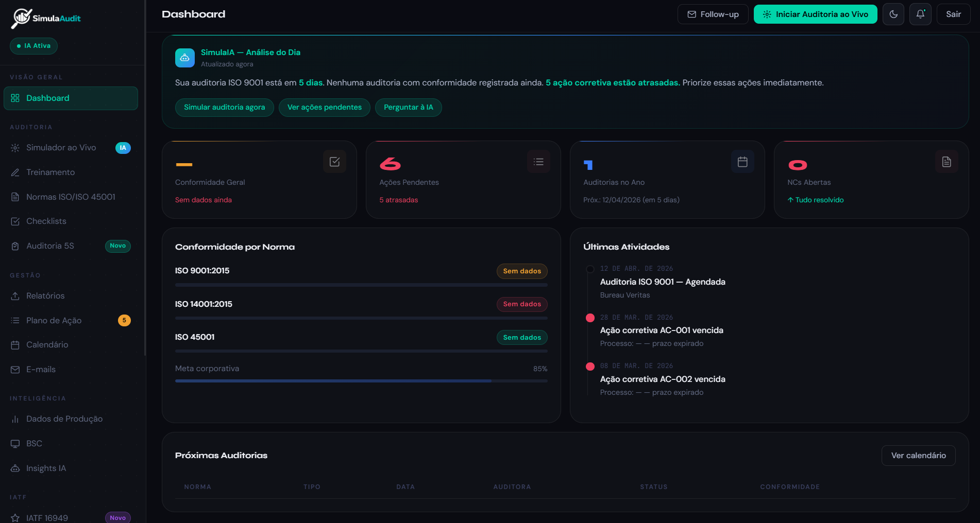Viewport: 980px width, 523px height.
Task: Click the SimulaIA robot avatar icon
Action: [x=184, y=58]
